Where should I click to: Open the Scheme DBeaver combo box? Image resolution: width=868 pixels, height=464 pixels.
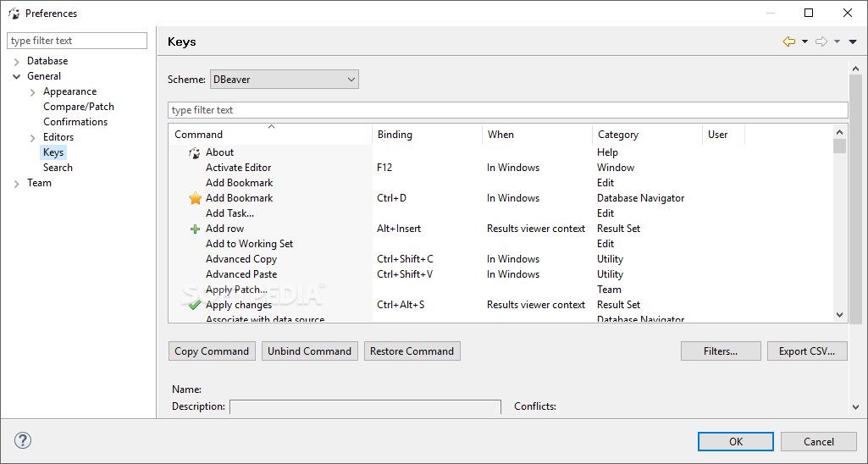[x=285, y=80]
